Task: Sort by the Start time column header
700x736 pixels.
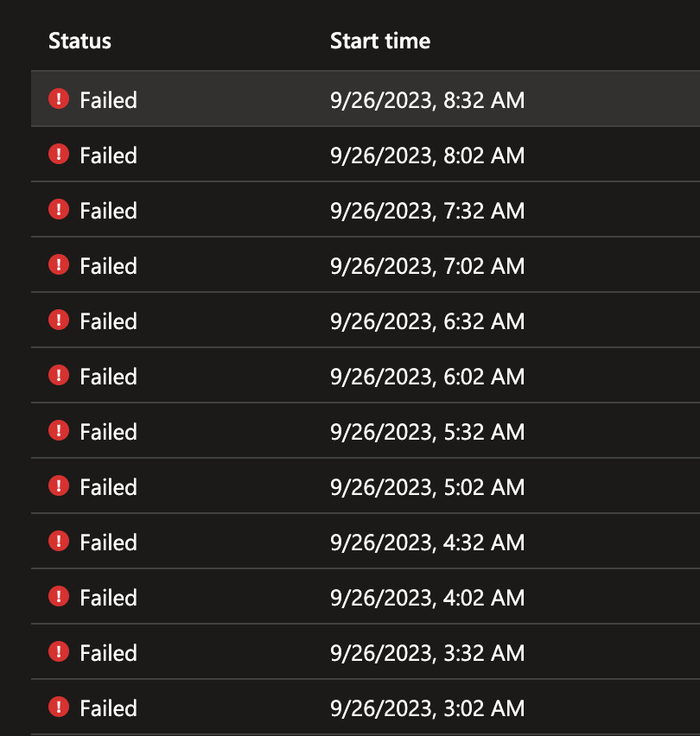Action: pyautogui.click(x=380, y=41)
